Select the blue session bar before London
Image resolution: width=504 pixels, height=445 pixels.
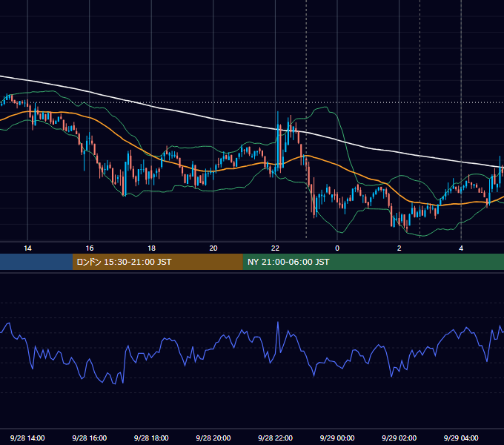tap(36, 262)
